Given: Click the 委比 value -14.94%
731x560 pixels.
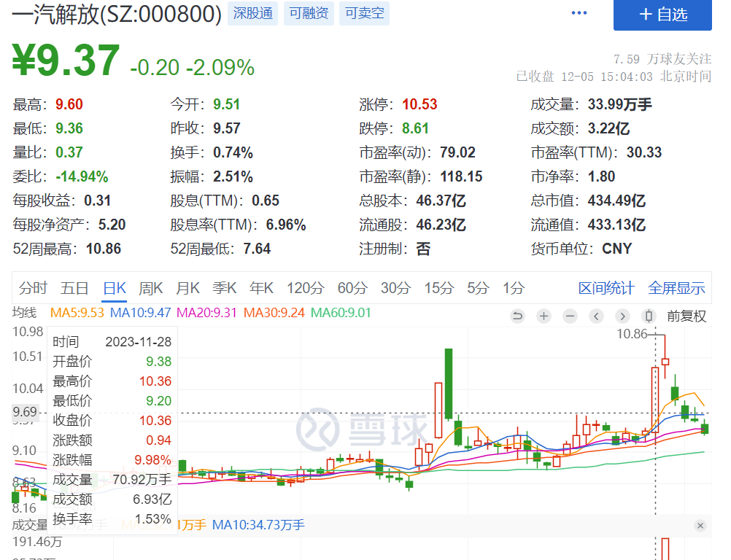Looking at the screenshot, I should (82, 176).
